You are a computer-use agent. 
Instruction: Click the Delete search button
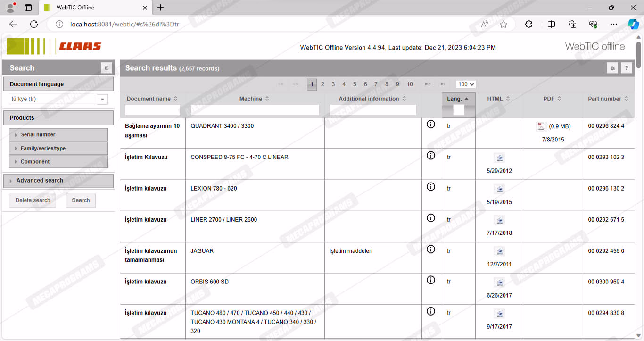tap(33, 200)
